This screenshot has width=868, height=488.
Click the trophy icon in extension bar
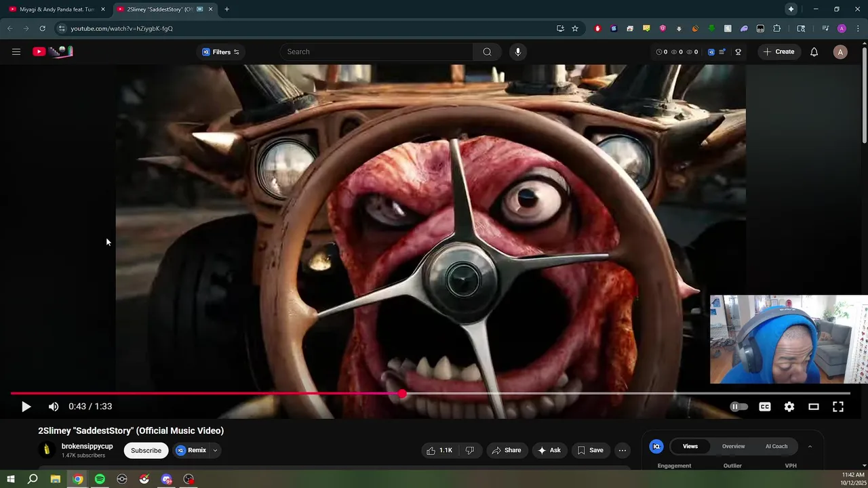[x=738, y=52]
